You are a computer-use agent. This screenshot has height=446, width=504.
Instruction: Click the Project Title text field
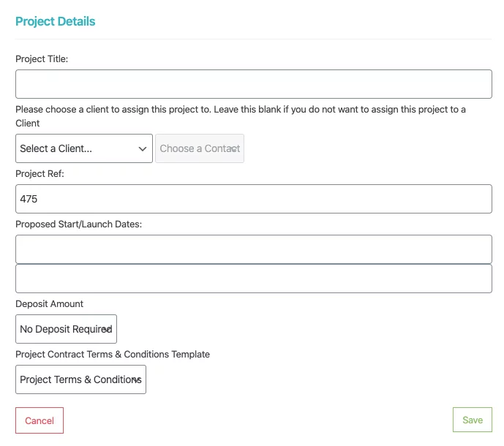coord(253,84)
